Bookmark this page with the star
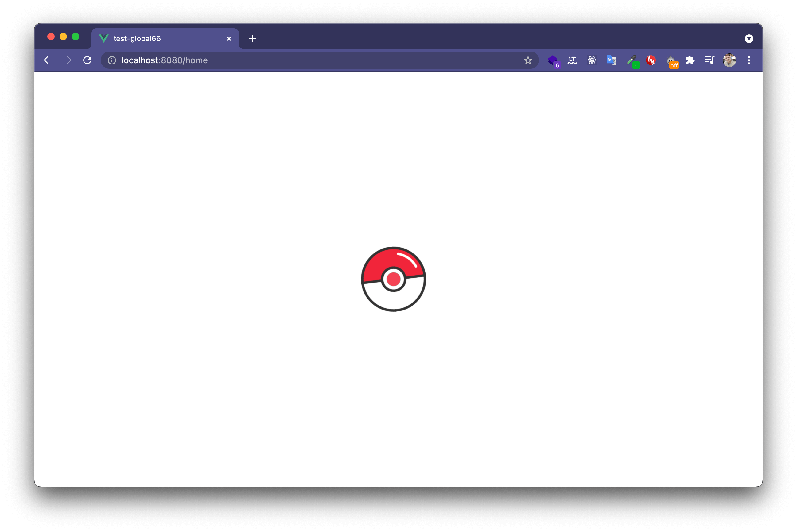The image size is (797, 532). pos(528,60)
